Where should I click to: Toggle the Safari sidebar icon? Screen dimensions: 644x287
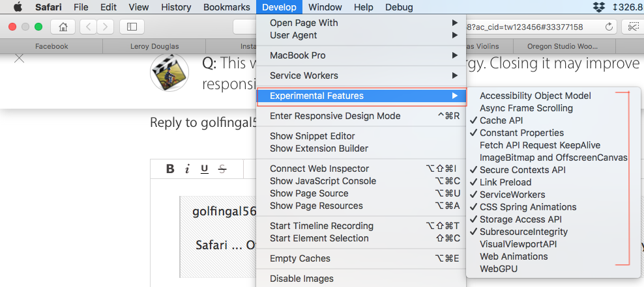132,27
